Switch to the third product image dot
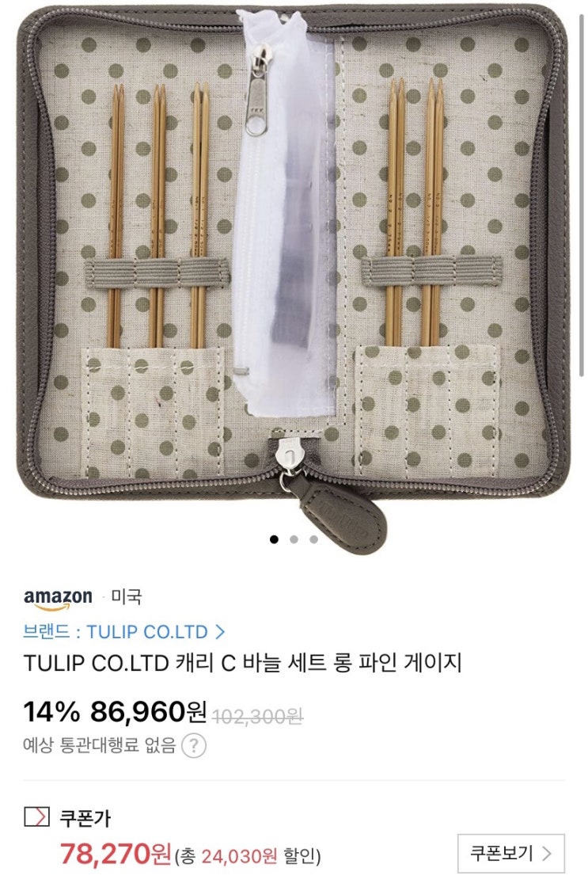Image resolution: width=588 pixels, height=887 pixels. point(314,539)
